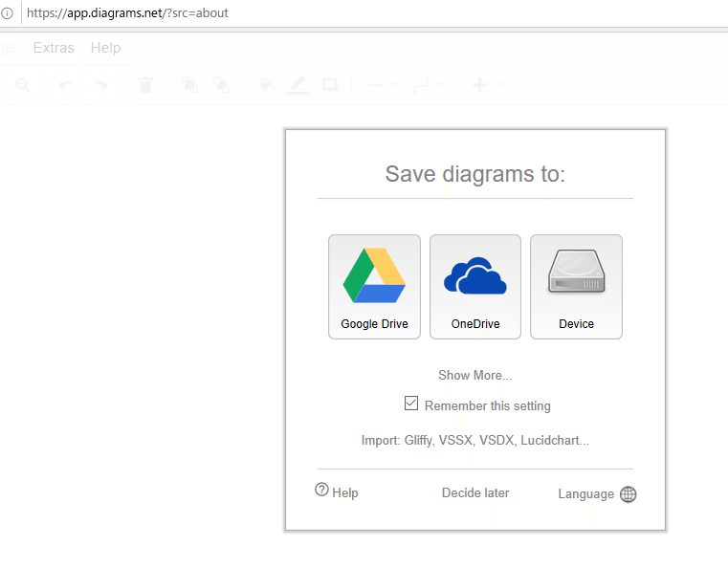Click the Delete trash toolbar icon
This screenshot has width=728, height=568.
[145, 85]
